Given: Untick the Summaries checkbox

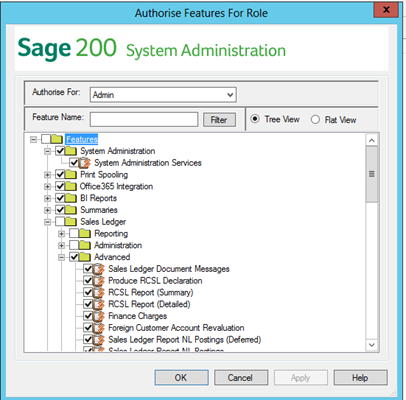Looking at the screenshot, I should (x=60, y=210).
